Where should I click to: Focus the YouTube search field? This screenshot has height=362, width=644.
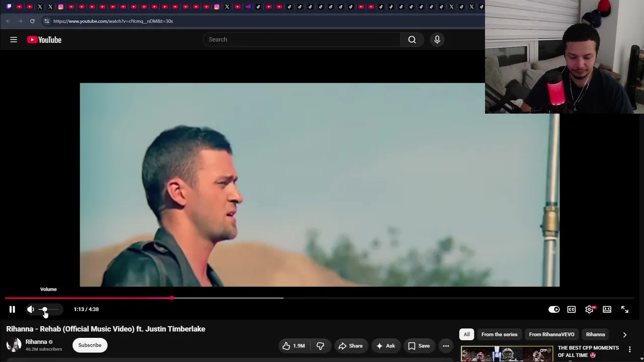(x=302, y=40)
